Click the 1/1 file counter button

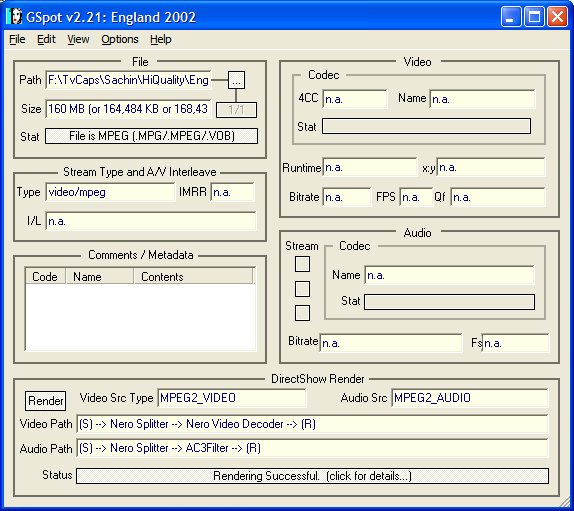coord(236,110)
